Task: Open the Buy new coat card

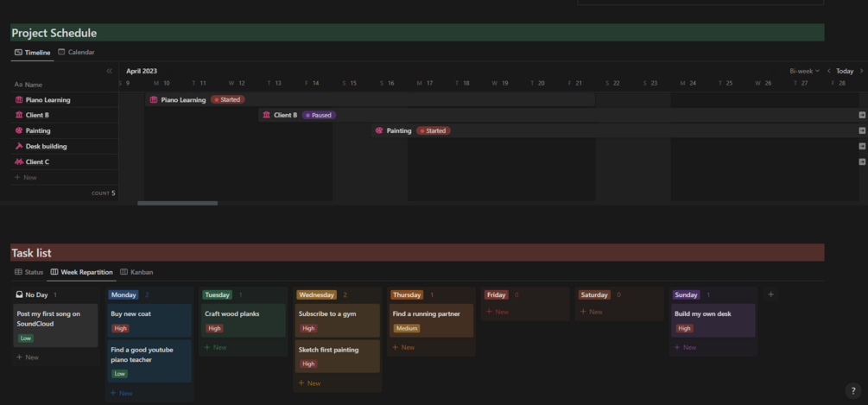Action: [x=149, y=320]
